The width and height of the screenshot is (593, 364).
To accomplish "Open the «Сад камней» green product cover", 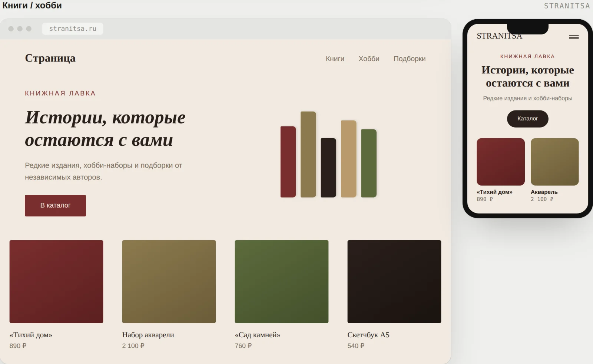I will coord(282,281).
